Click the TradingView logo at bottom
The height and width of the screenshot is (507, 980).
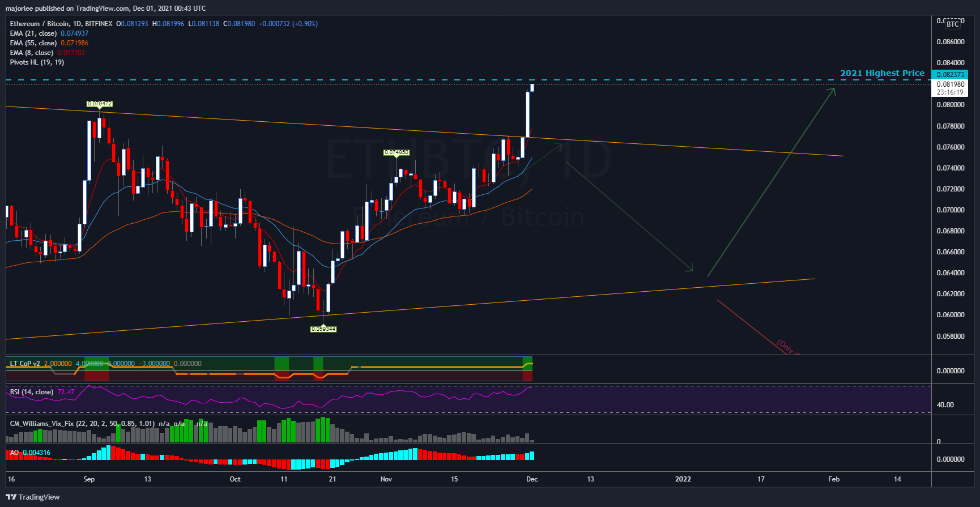click(x=33, y=497)
